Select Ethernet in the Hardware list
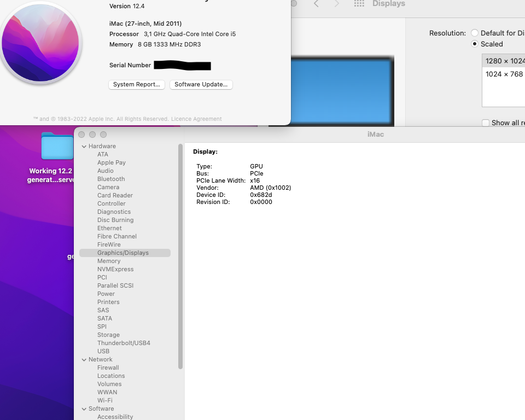 [x=109, y=228]
